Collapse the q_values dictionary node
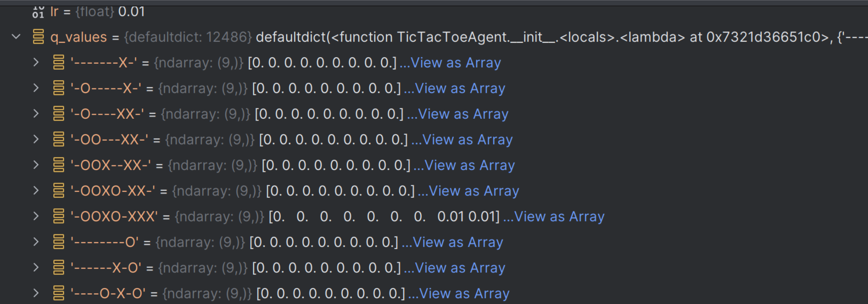The image size is (868, 304). click(x=16, y=36)
